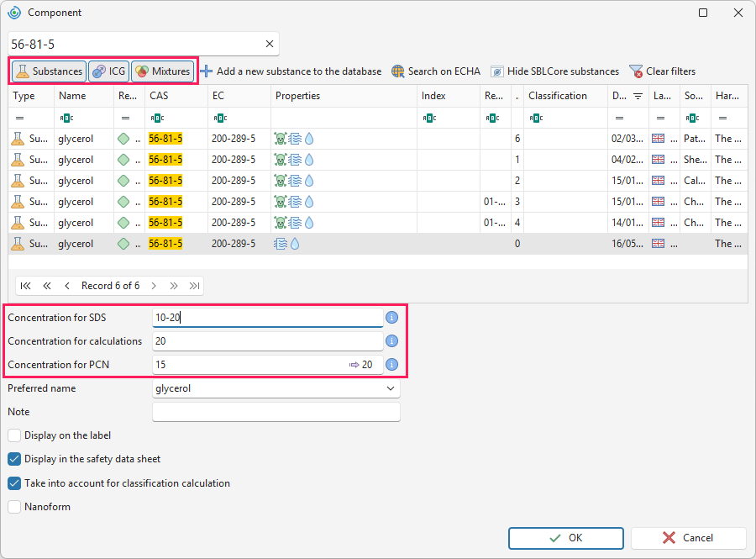Show info for Concentration for calculations

coord(392,341)
